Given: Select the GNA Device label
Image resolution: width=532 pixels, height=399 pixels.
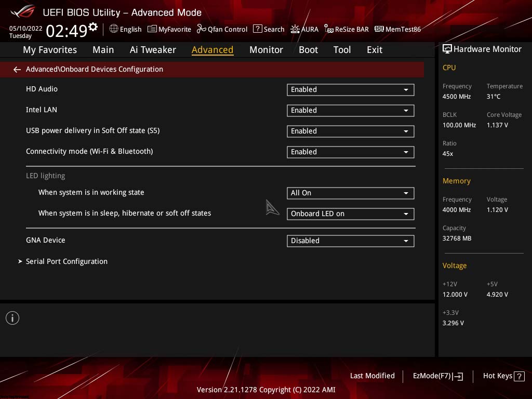Looking at the screenshot, I should click(x=46, y=240).
